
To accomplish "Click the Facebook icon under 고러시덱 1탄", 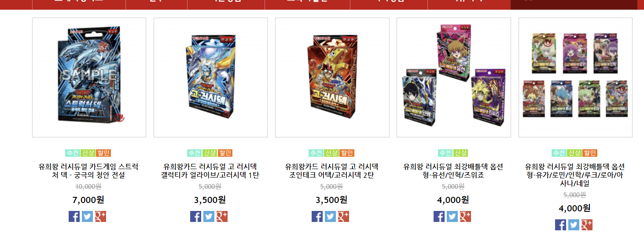I will click(195, 216).
